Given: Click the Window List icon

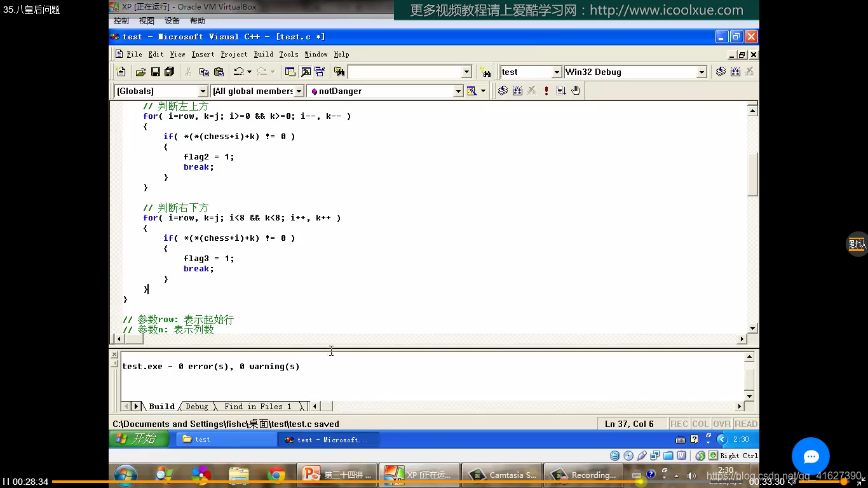Looking at the screenshot, I should [x=320, y=72].
